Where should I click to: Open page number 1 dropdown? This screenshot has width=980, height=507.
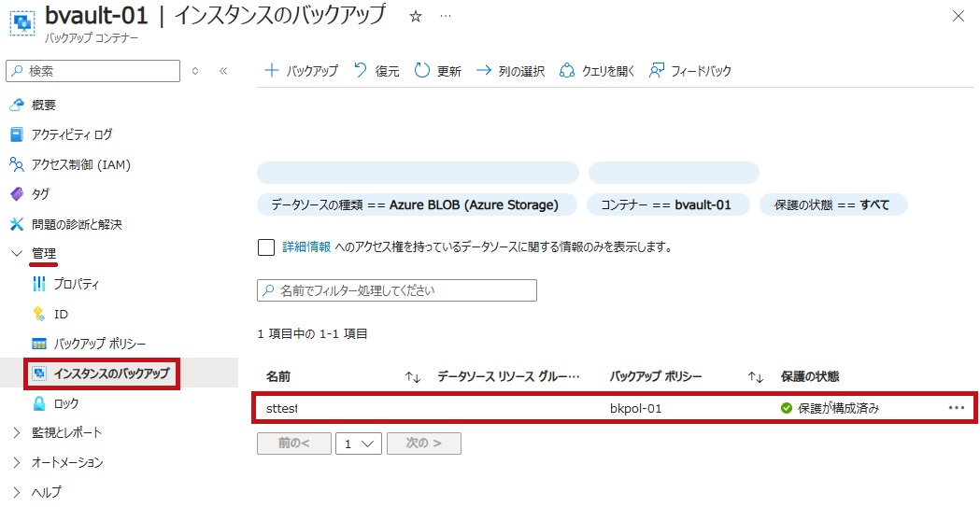point(359,444)
